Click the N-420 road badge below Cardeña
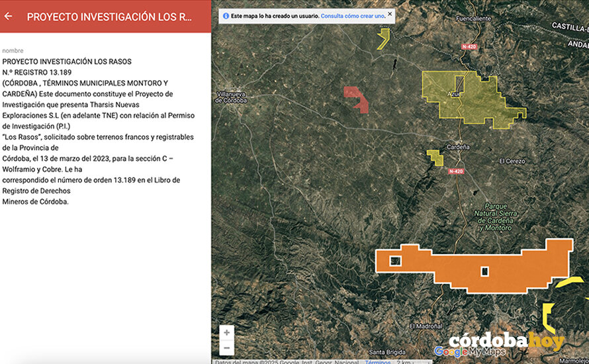This screenshot has width=589, height=364. coord(456,171)
